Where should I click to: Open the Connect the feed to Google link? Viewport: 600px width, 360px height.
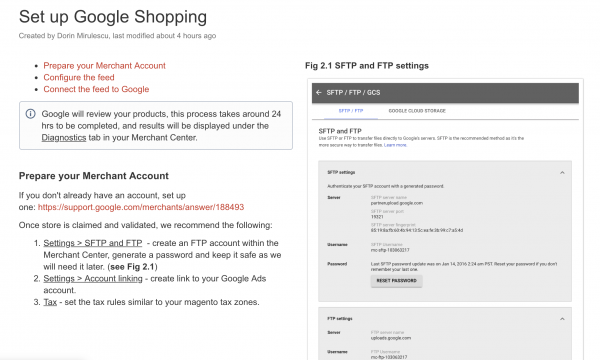tap(96, 89)
